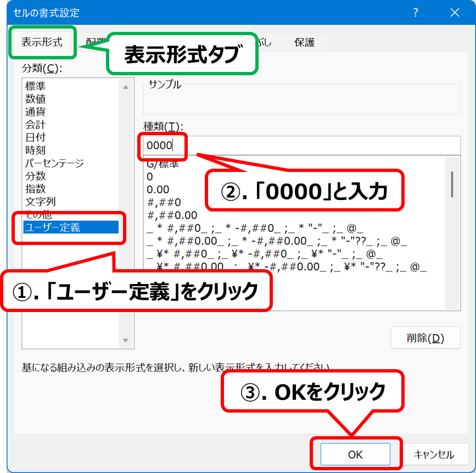Viewport: 476px width, 473px height.
Task: Select 文字列 category
Action: point(41,202)
